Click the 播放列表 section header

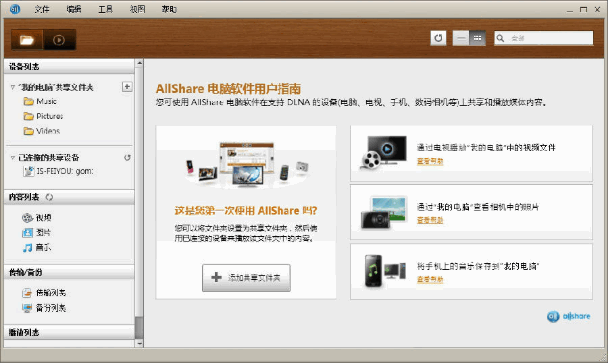click(69, 332)
